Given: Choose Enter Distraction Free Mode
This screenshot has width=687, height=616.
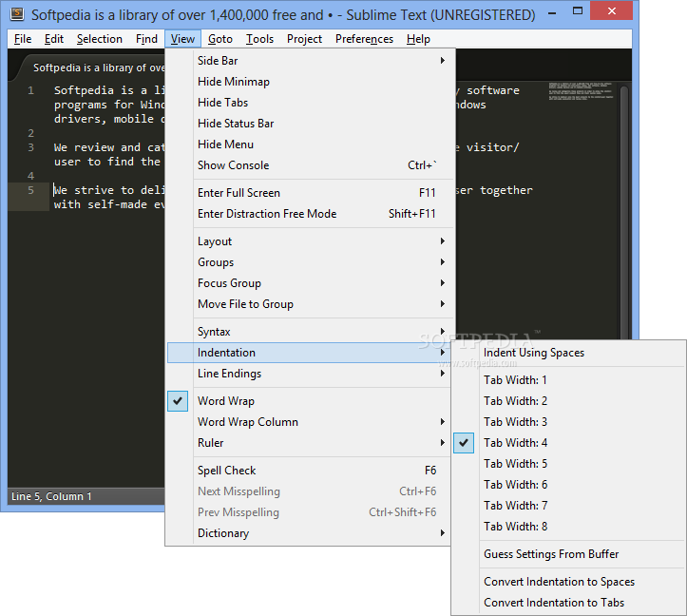Looking at the screenshot, I should click(x=310, y=214).
